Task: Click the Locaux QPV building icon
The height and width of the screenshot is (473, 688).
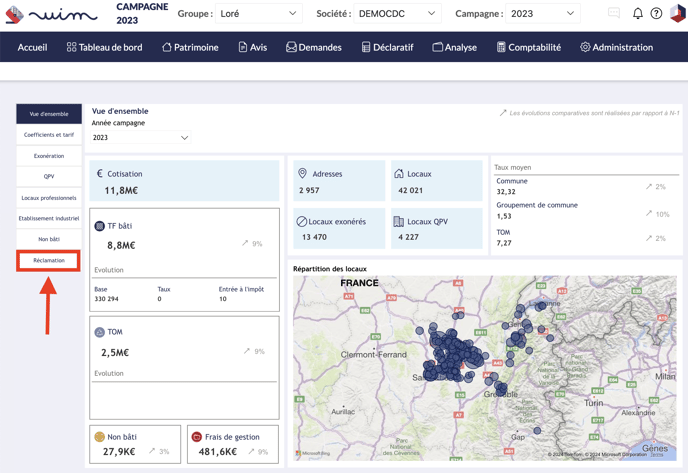Action: (398, 222)
